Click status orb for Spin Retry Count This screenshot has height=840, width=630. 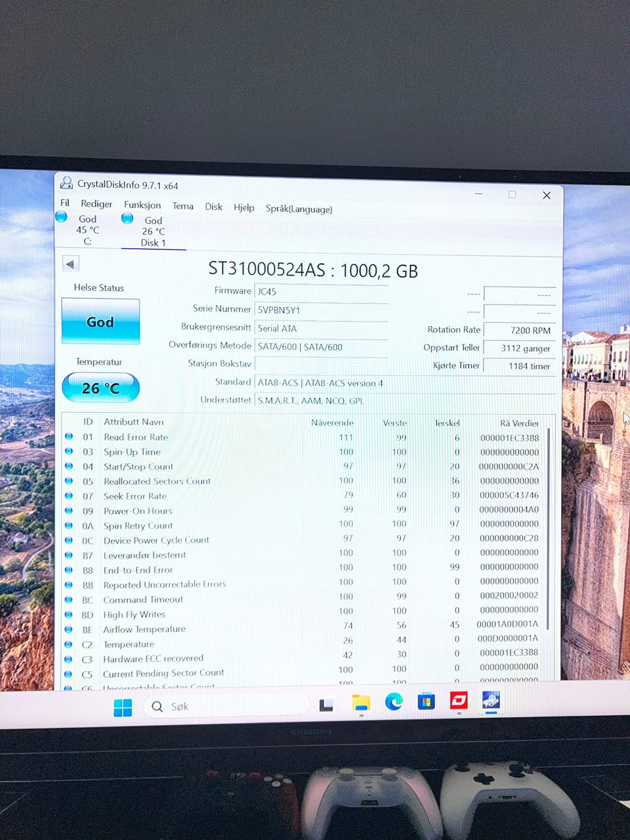(69, 525)
